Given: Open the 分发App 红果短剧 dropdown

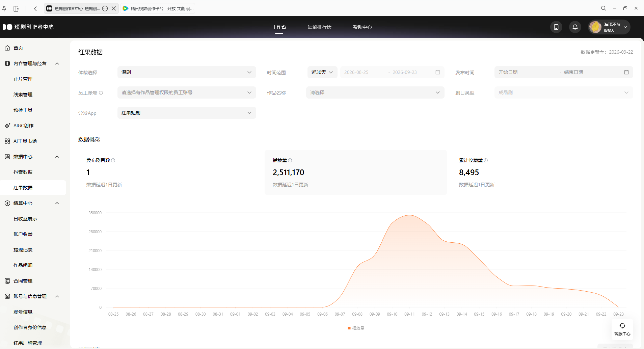Looking at the screenshot, I should coord(187,113).
